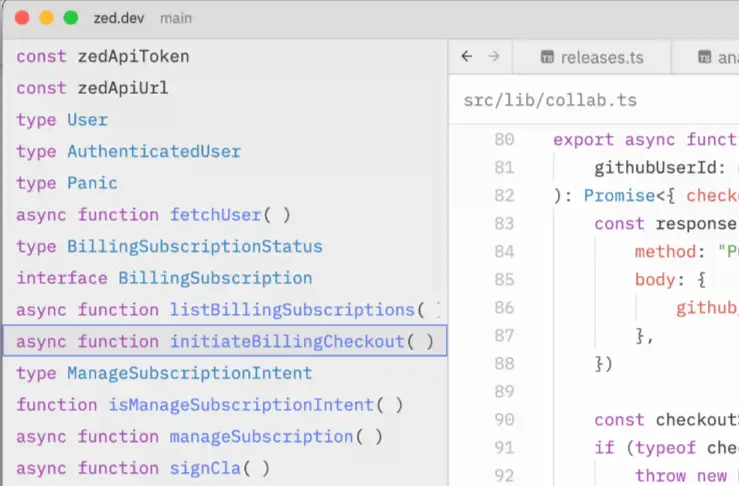Select const zedApiUrl in outline
The image size is (739, 486).
[x=225, y=88]
